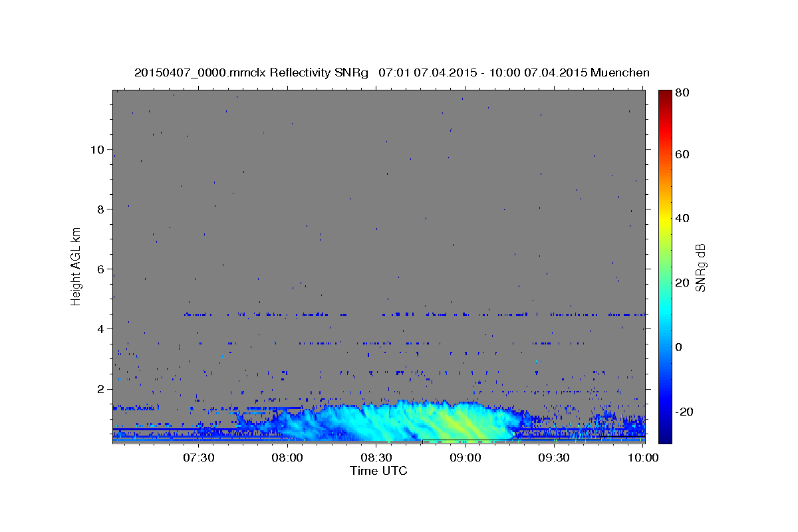Click the 'Height AGL km' axis label
The height and width of the screenshot is (532, 798).
76,266
